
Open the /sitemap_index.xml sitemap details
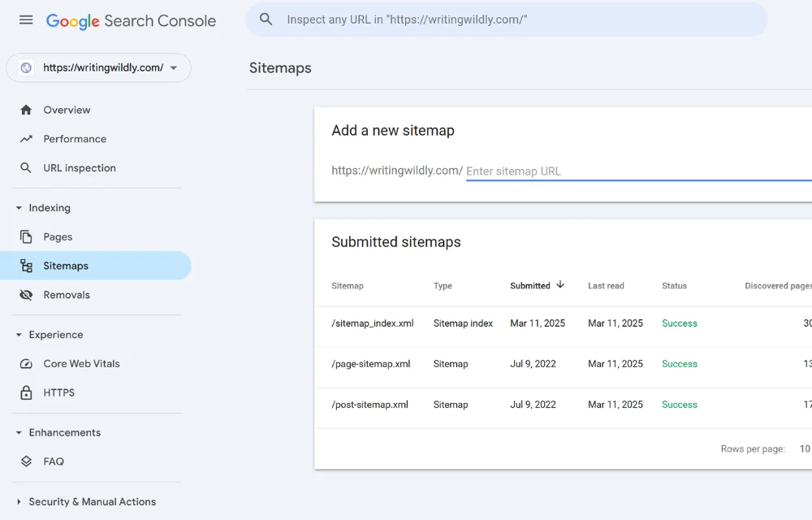(x=371, y=323)
